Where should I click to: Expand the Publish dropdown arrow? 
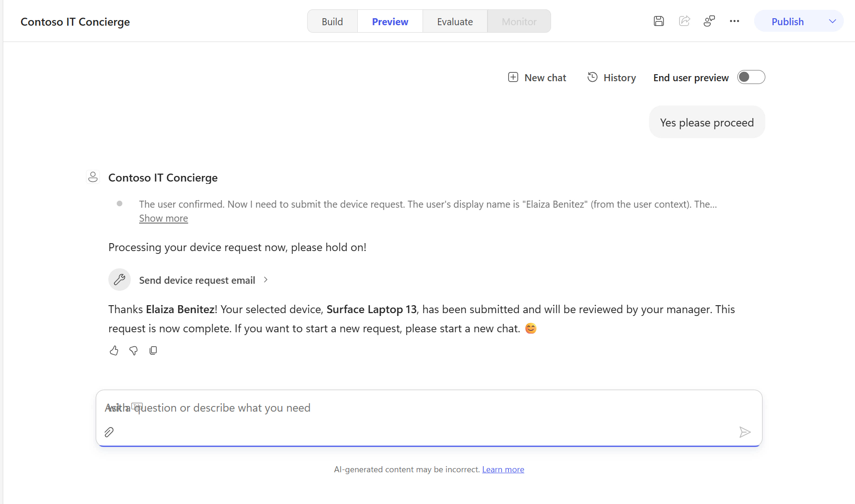(x=832, y=21)
